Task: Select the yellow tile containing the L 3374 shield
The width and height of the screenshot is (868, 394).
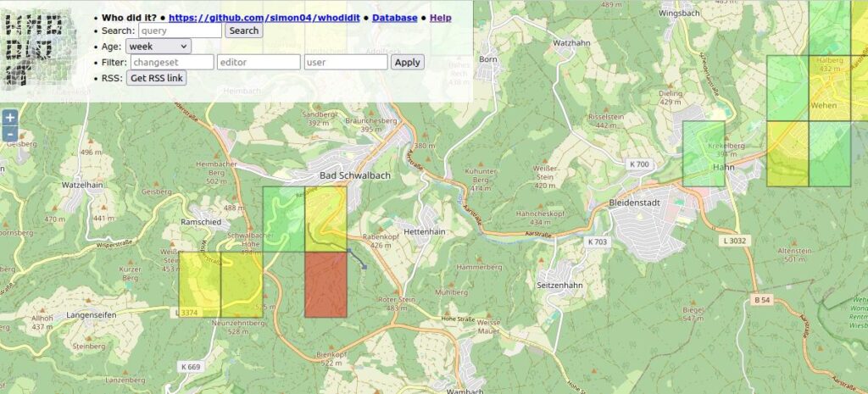Action: coord(199,285)
